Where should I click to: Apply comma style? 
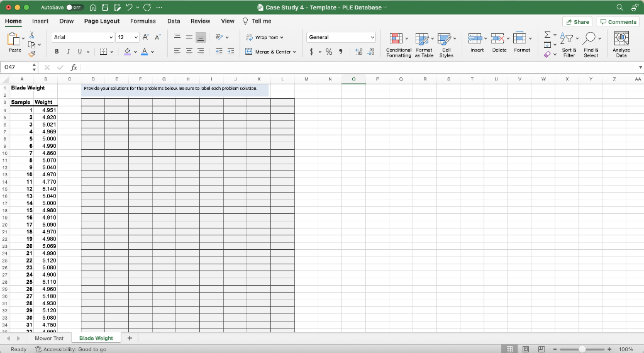coord(340,52)
